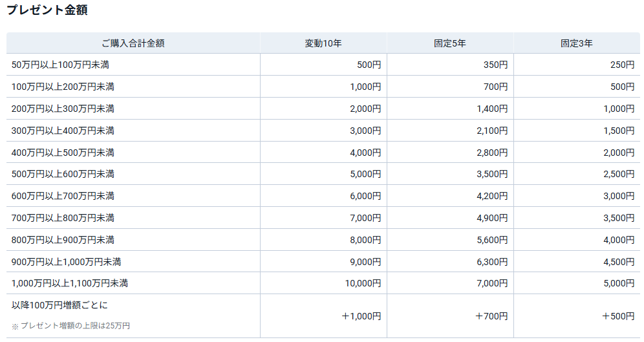This screenshot has height=342, width=644.
Task: Click 2,100円 in the 300万円以上400万円未満 row
Action: tap(491, 131)
